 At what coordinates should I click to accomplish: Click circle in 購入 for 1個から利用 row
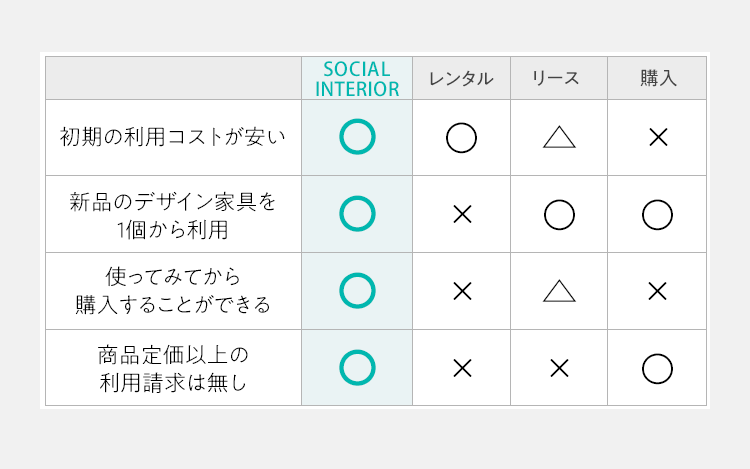[657, 215]
